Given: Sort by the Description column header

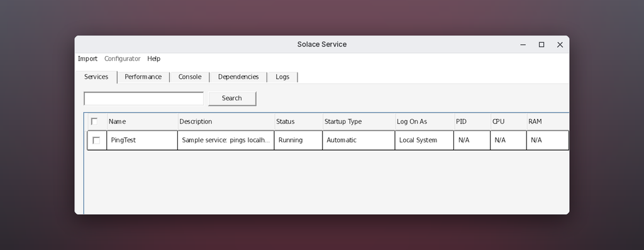Looking at the screenshot, I should click(226, 122).
